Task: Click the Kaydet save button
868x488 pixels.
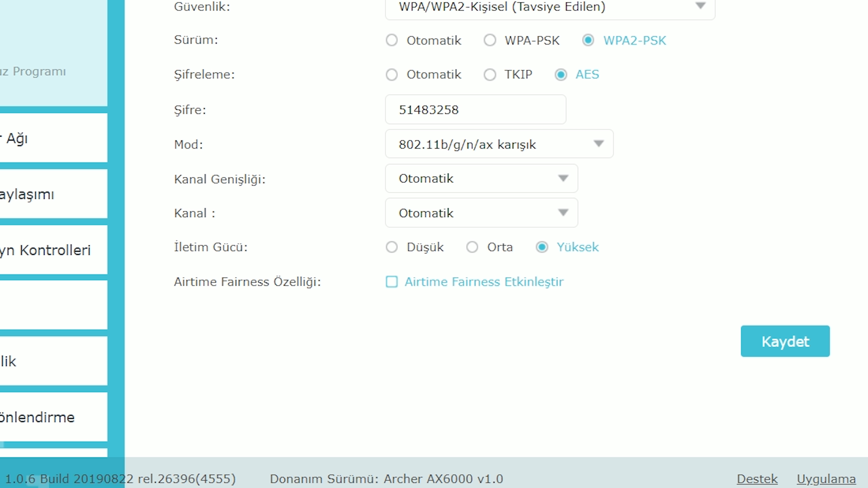Action: click(x=786, y=341)
